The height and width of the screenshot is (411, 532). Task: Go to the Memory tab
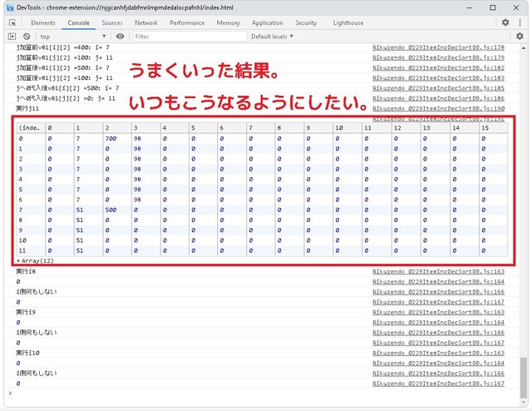click(x=228, y=22)
